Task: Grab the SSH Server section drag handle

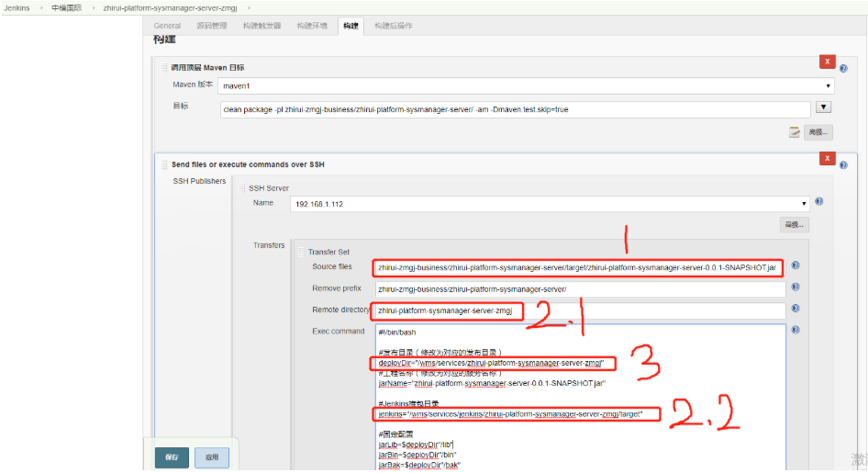Action: coord(242,188)
